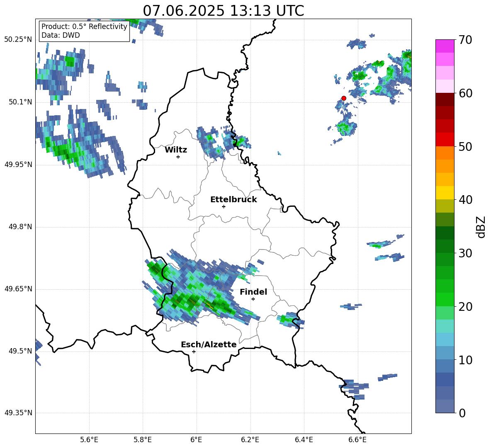Click the Wiltz station cross marker
The image size is (491, 448).
click(x=178, y=157)
